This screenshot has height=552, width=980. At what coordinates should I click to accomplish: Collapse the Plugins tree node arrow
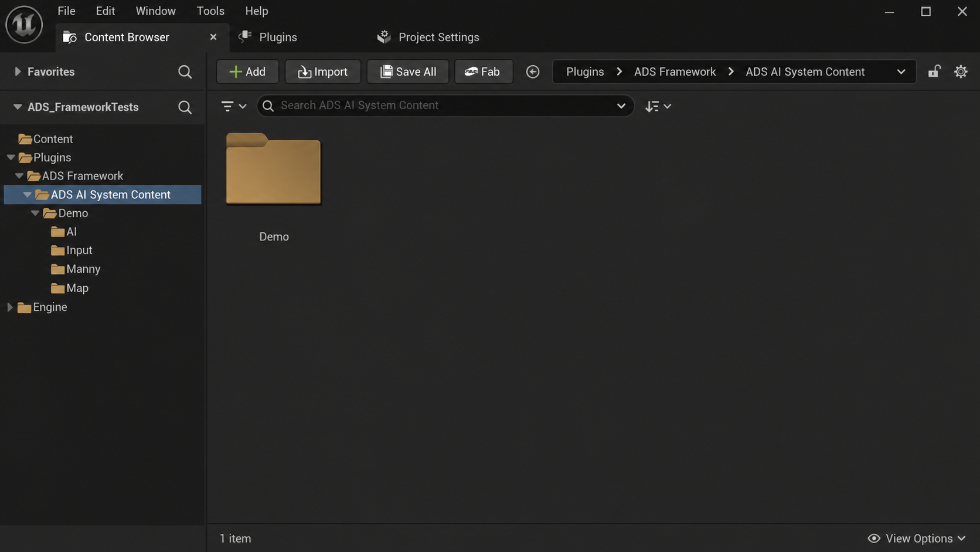tap(11, 157)
